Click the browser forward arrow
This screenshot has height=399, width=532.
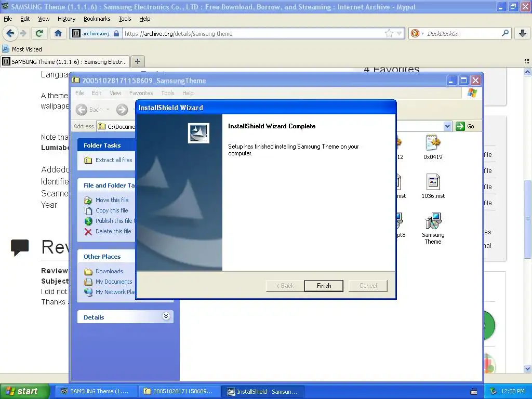coord(23,33)
